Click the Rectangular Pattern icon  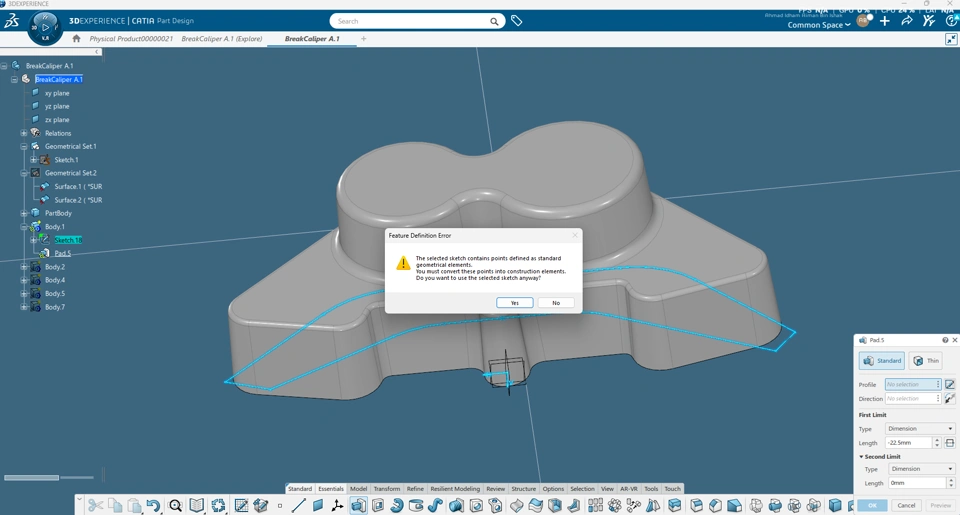(595, 505)
